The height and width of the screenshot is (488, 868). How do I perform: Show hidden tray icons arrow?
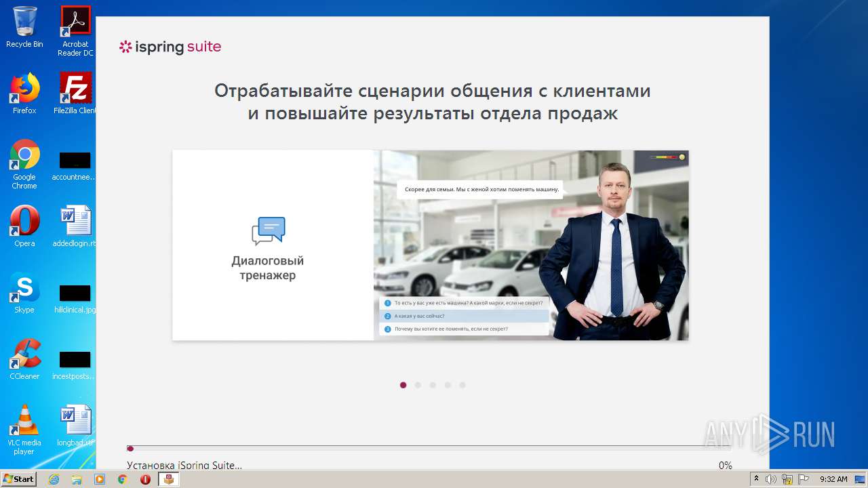756,479
